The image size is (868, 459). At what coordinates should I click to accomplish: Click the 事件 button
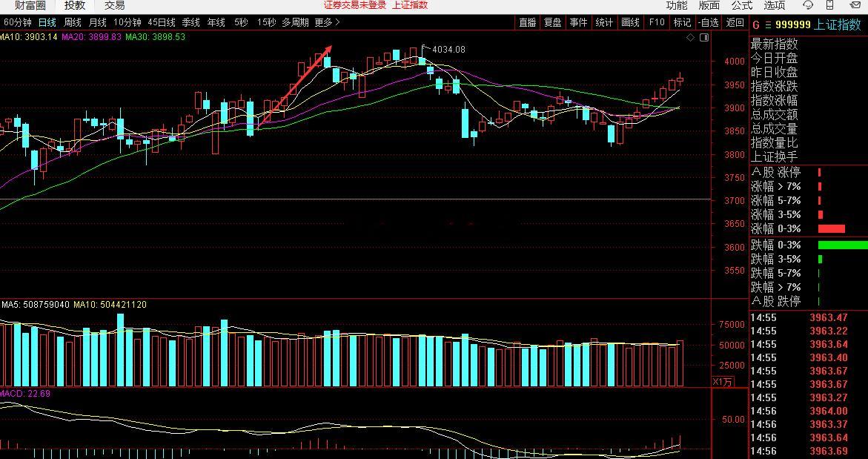[578, 23]
